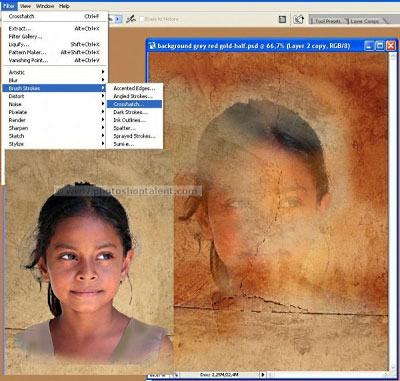Click the toggle palettes icon in options bar
Screen dimensions: 400x381
click(282, 20)
